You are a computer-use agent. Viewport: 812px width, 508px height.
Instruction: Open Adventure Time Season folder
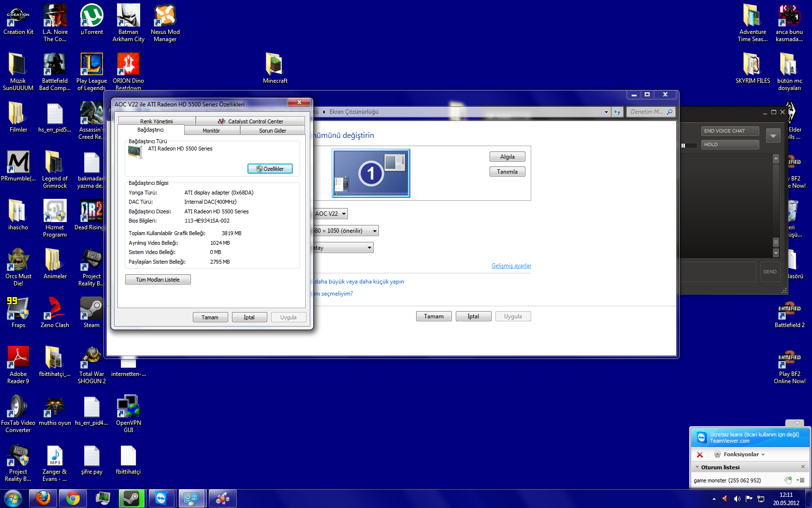753,23
